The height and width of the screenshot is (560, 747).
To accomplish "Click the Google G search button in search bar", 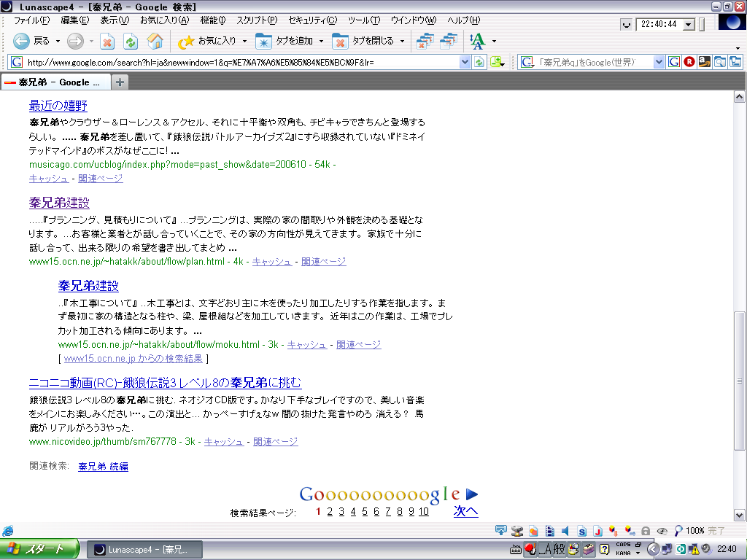I will click(673, 62).
